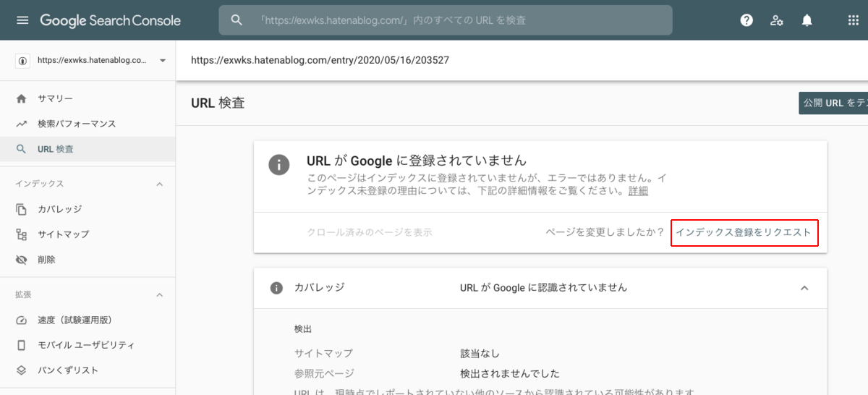Click the 公開 URL をテスト button
The height and width of the screenshot is (395, 868).
(833, 103)
